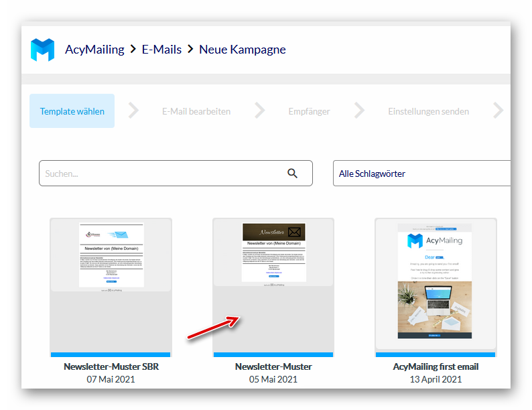Go to the E-Mail bearbeiten step
Image resolution: width=532 pixels, height=410 pixels.
(196, 111)
